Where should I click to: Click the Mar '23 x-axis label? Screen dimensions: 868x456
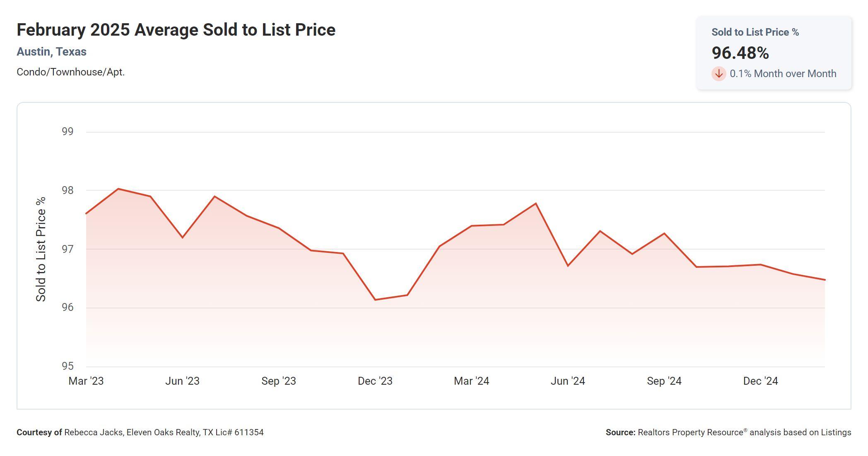(x=86, y=381)
